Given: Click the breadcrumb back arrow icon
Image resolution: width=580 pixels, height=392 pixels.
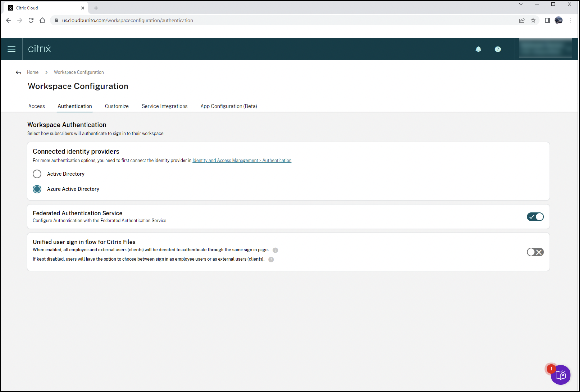Looking at the screenshot, I should tap(18, 72).
